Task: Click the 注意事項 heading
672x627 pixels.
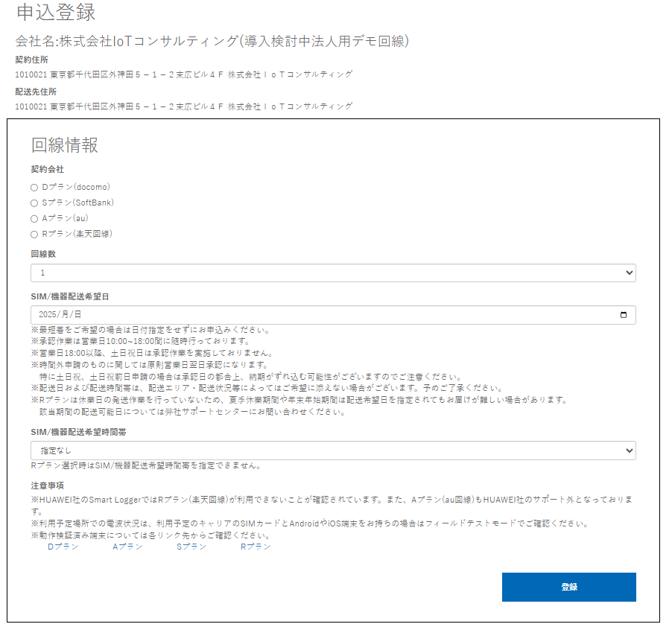Action: coord(47,486)
